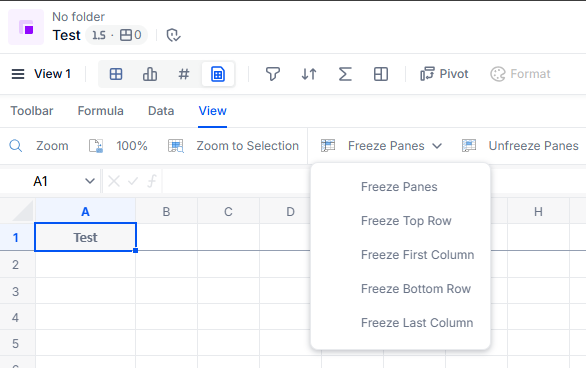Screen dimensions: 586x368
Task: Switch to the grid table view icon
Action: [x=116, y=74]
